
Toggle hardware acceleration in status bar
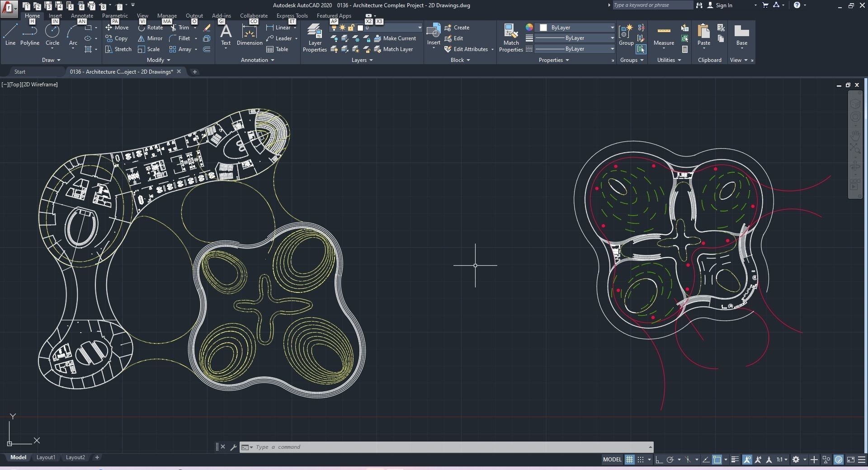coord(839,460)
